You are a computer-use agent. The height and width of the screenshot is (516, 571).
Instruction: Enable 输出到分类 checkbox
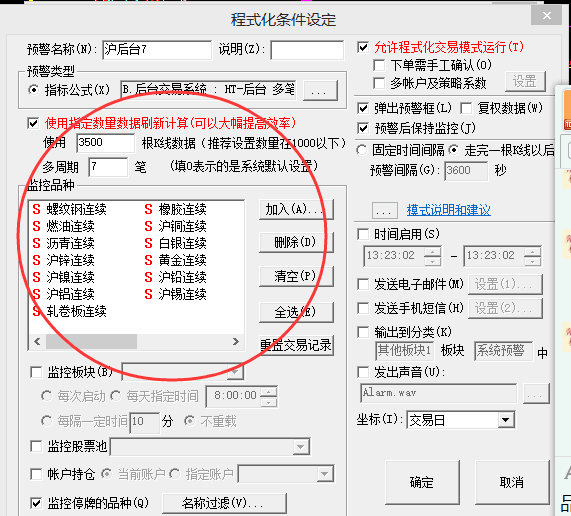point(363,332)
